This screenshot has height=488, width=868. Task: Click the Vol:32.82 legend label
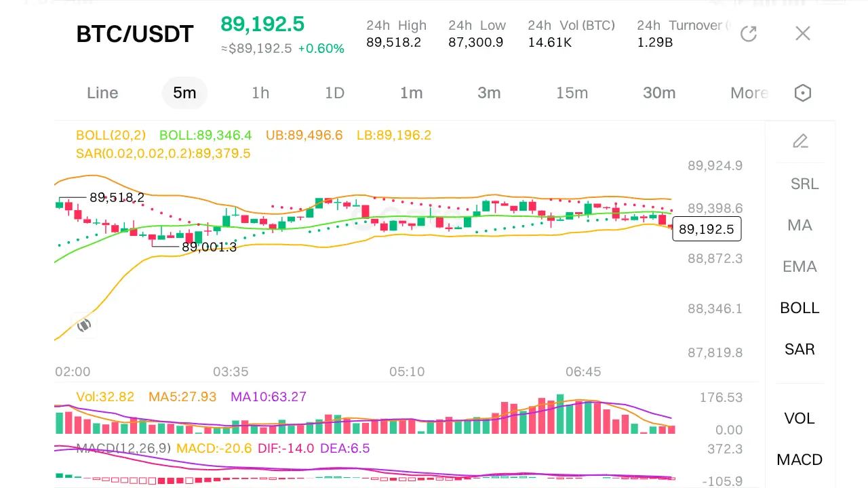coord(105,397)
